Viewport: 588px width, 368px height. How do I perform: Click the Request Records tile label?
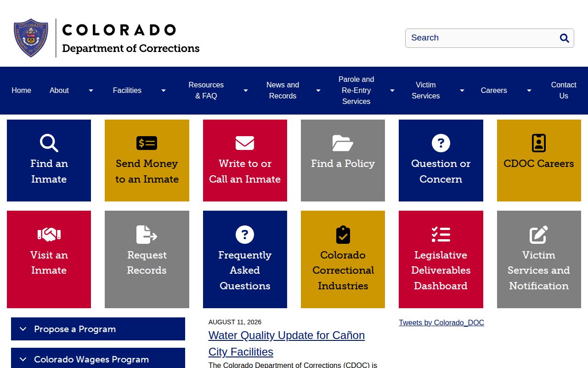(x=147, y=263)
